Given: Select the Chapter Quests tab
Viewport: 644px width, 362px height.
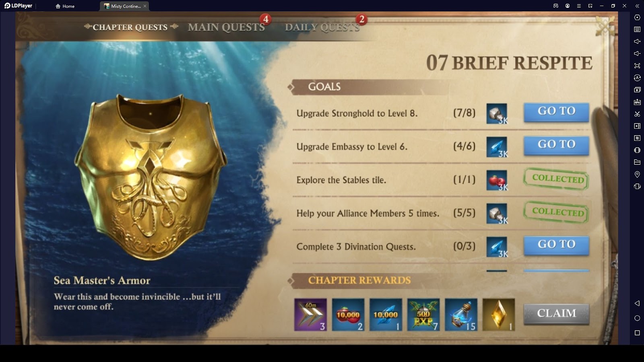Looking at the screenshot, I should point(130,27).
